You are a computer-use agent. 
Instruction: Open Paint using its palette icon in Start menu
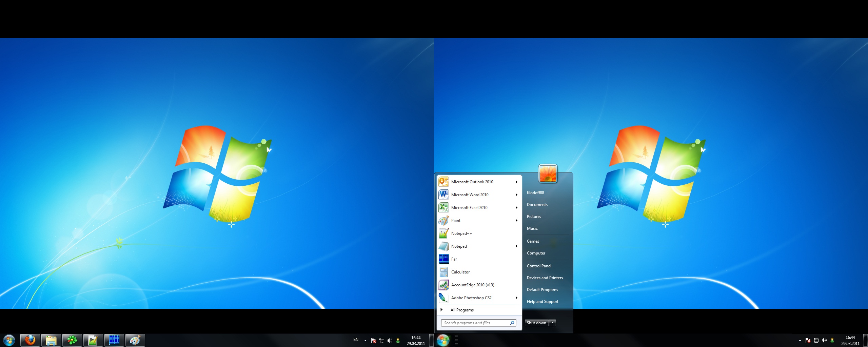[443, 221]
